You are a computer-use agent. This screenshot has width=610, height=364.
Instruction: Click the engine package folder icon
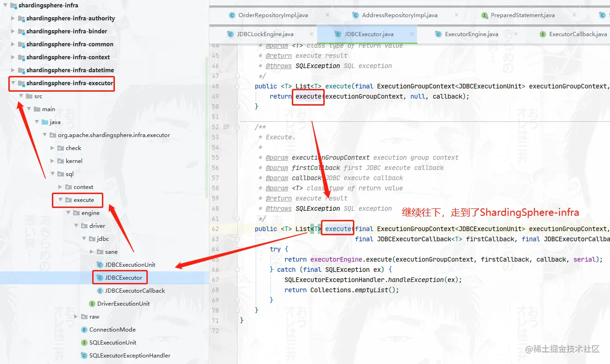(x=76, y=213)
